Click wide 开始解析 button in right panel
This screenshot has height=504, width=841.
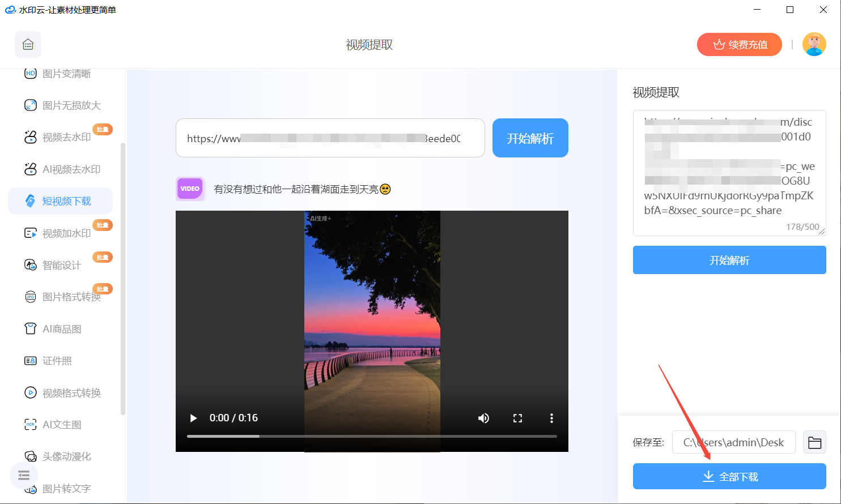pyautogui.click(x=729, y=260)
